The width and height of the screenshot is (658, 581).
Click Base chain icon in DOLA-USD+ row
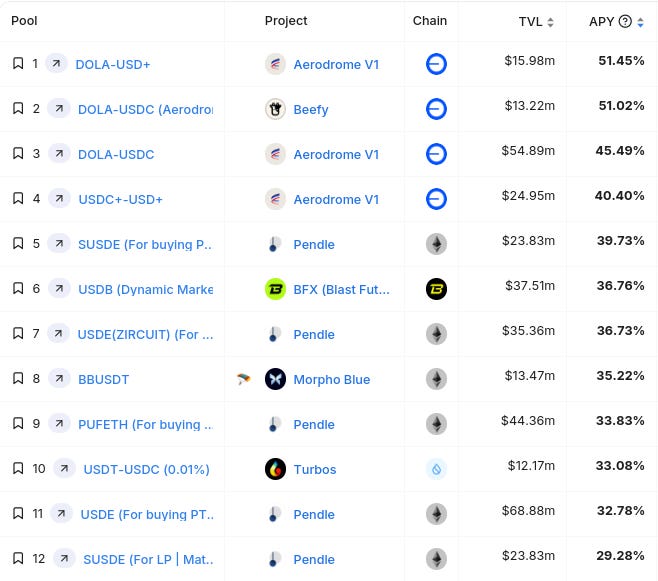click(x=436, y=64)
